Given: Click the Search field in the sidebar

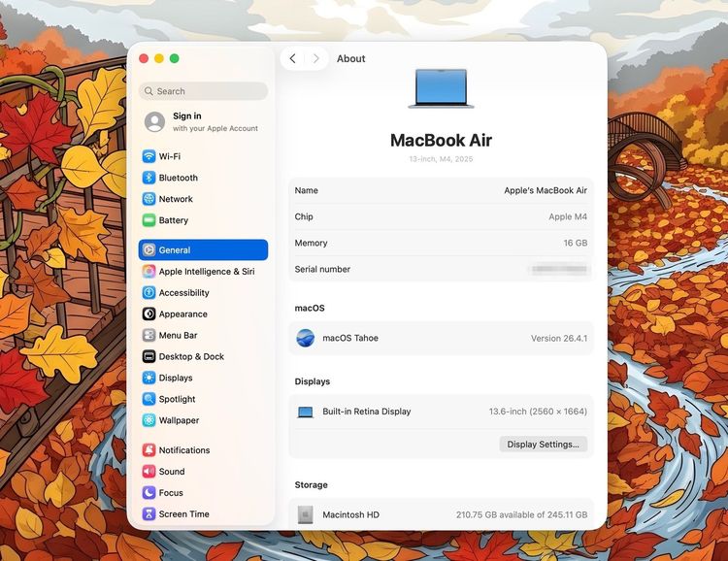Looking at the screenshot, I should coord(204,91).
